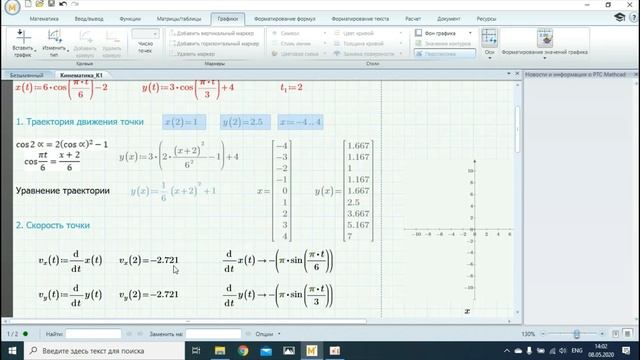
Task: Open the Mail app on the taskbar
Action: click(x=266, y=351)
